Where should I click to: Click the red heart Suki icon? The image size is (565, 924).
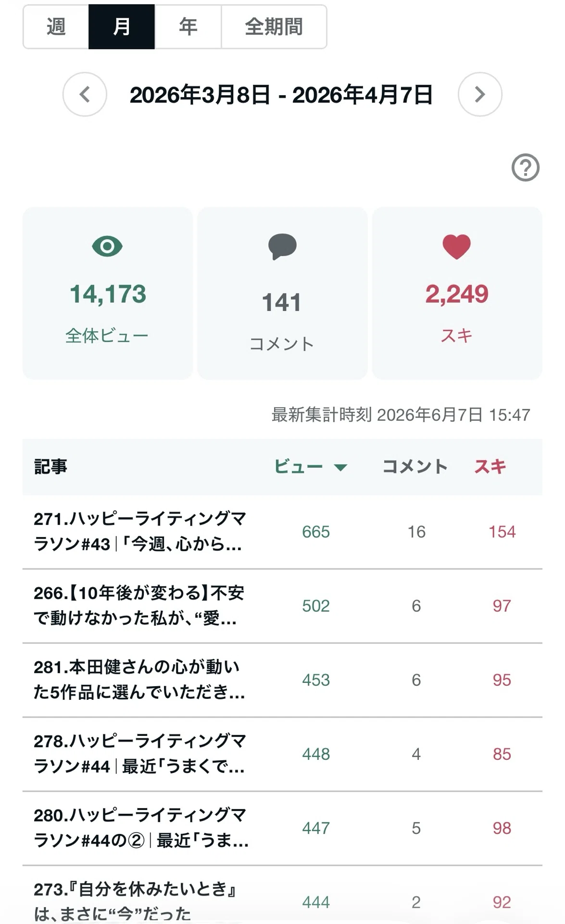[x=456, y=246]
